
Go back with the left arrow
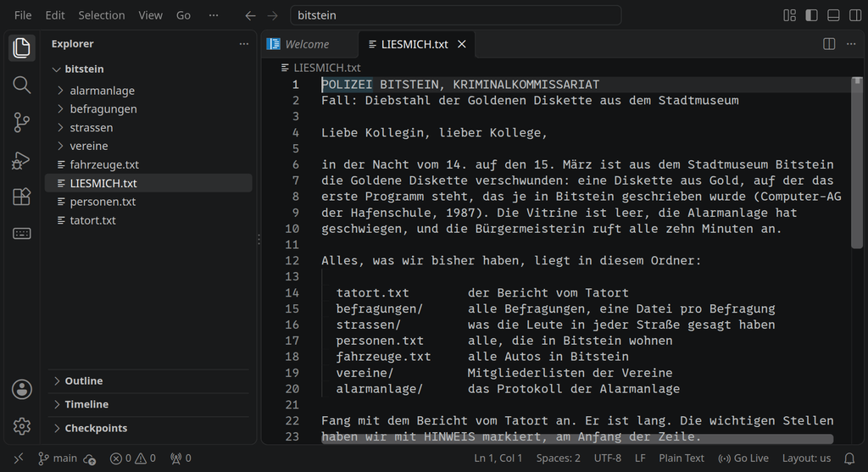pyautogui.click(x=250, y=15)
